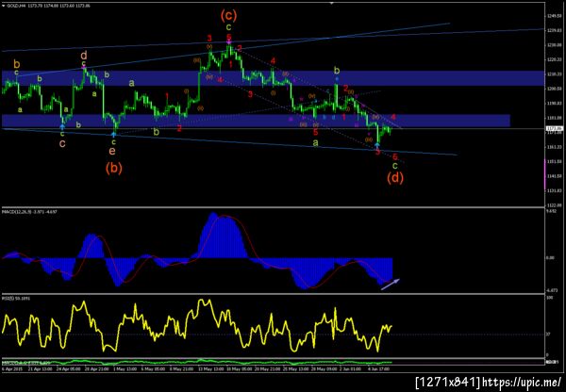Click the magenta arrow at the d peak
Image resolution: width=566 pixels, height=392 pixels.
tap(84, 67)
